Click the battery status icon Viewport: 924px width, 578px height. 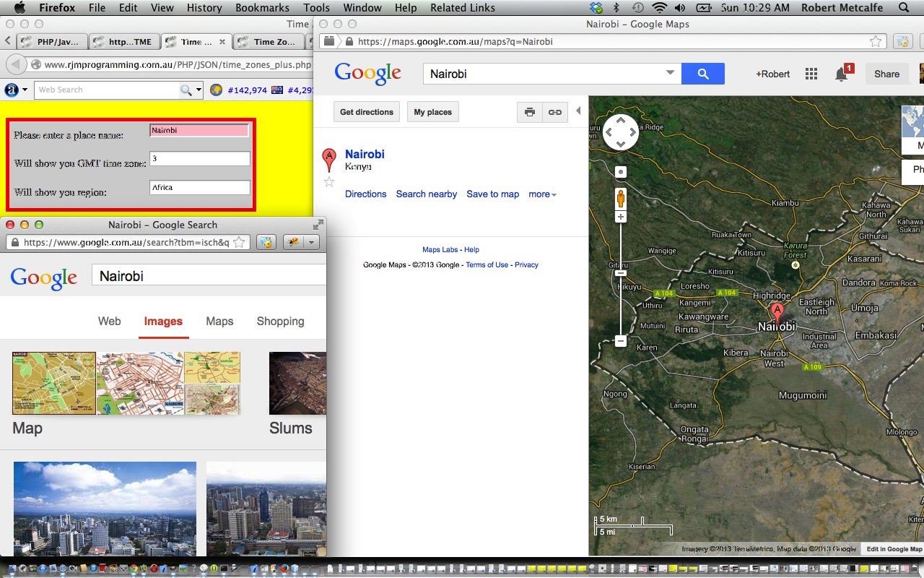coord(703,8)
